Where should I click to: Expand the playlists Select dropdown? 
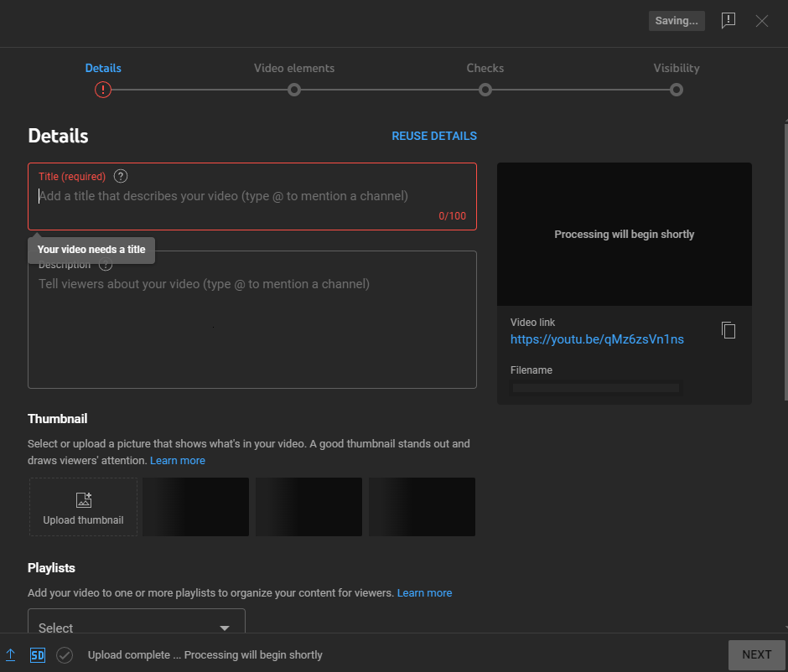coord(136,622)
